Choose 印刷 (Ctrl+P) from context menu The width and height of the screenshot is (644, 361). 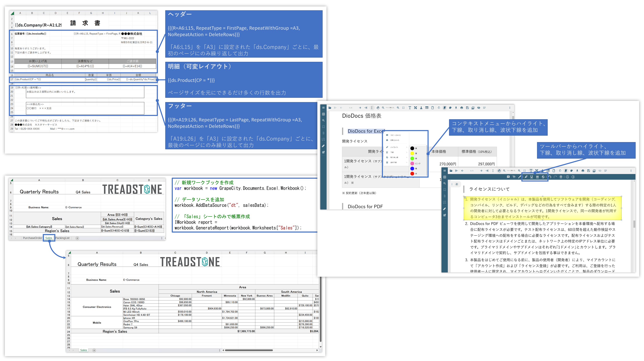click(397, 140)
